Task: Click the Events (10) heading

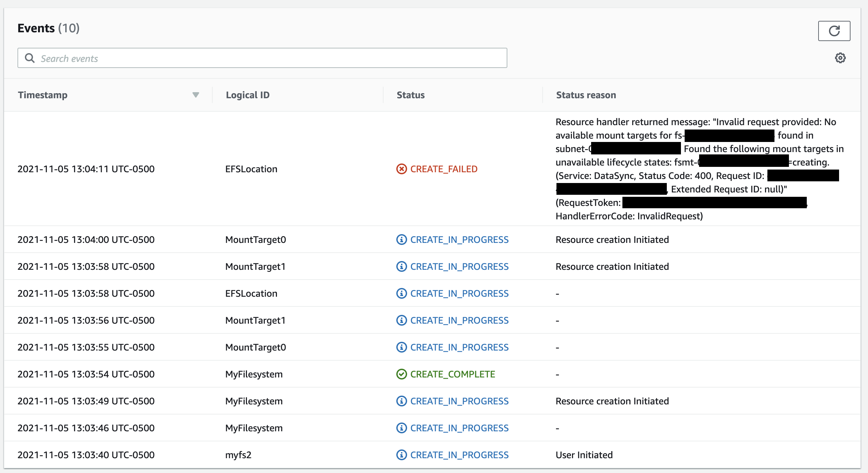Action: (x=48, y=28)
